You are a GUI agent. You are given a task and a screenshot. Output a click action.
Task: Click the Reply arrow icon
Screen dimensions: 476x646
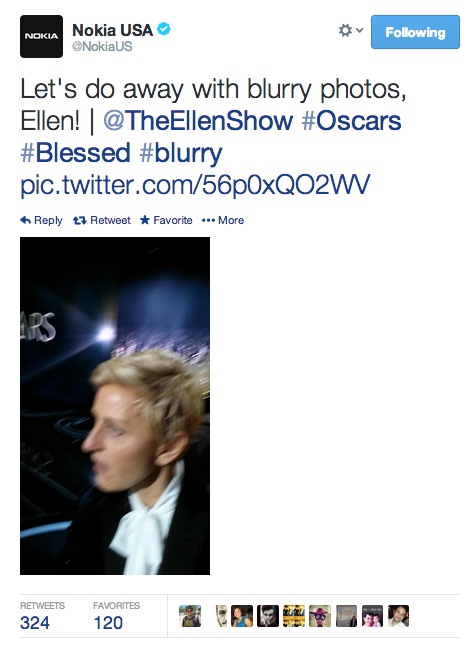26,220
